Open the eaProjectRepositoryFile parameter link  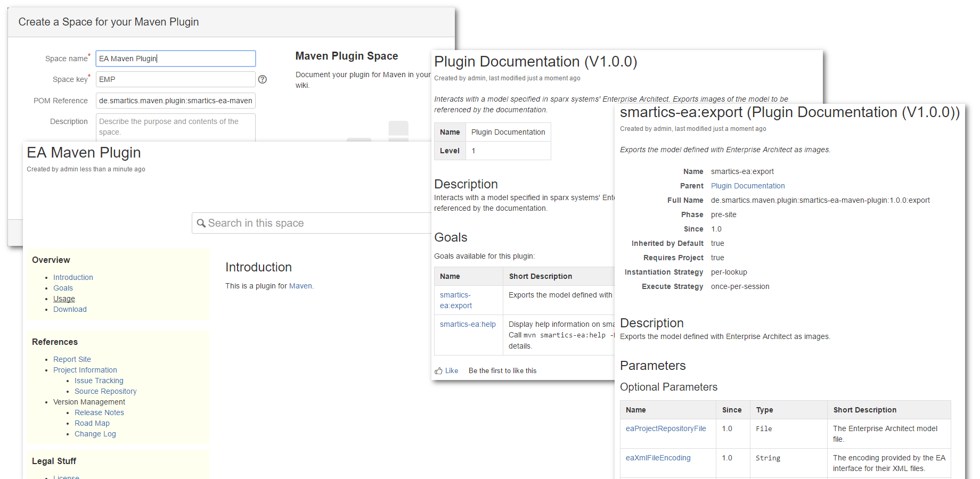pyautogui.click(x=666, y=428)
